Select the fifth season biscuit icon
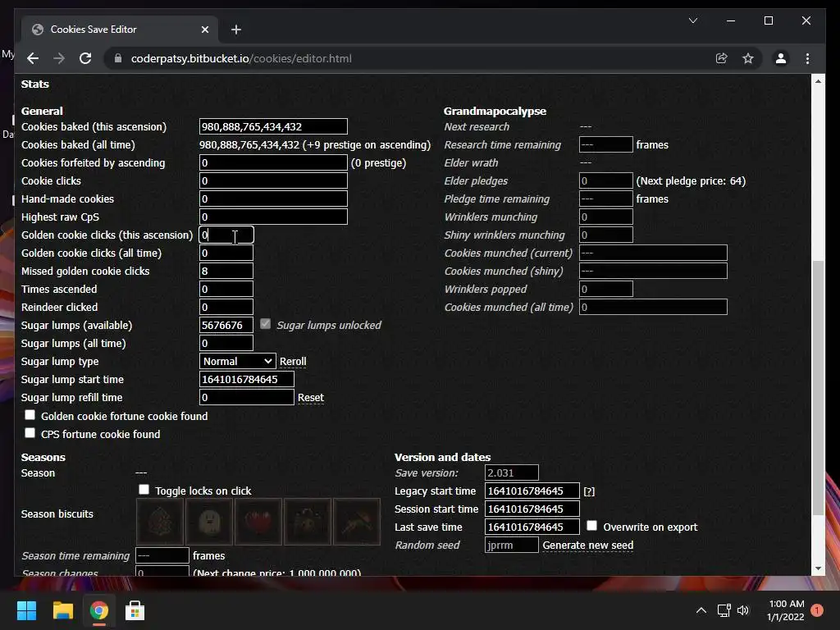This screenshot has height=630, width=840. [x=357, y=522]
